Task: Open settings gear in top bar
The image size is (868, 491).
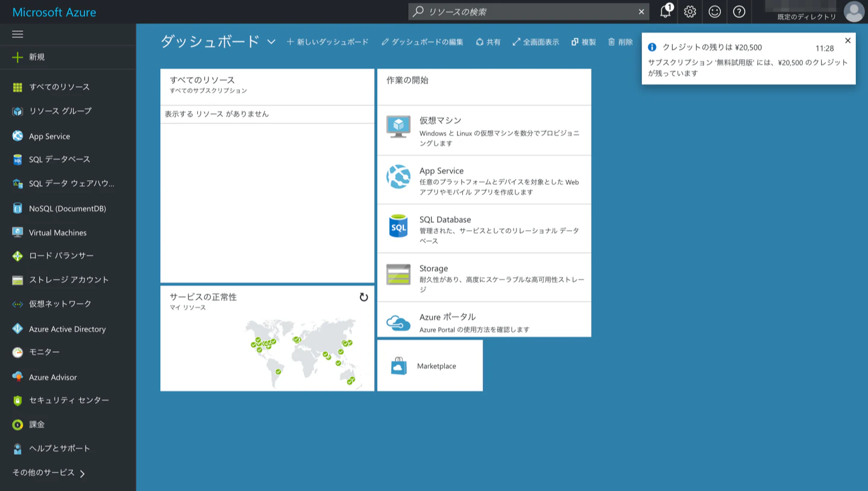Action: [690, 11]
